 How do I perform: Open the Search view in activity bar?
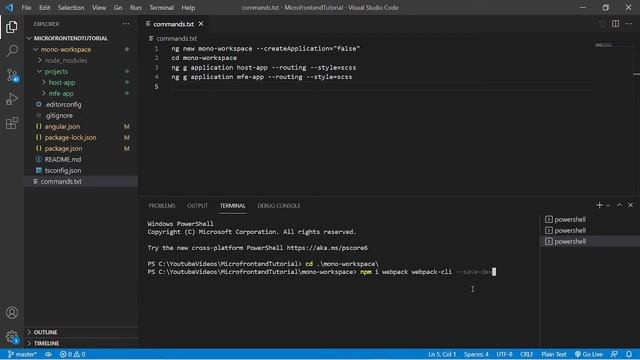coord(12,51)
